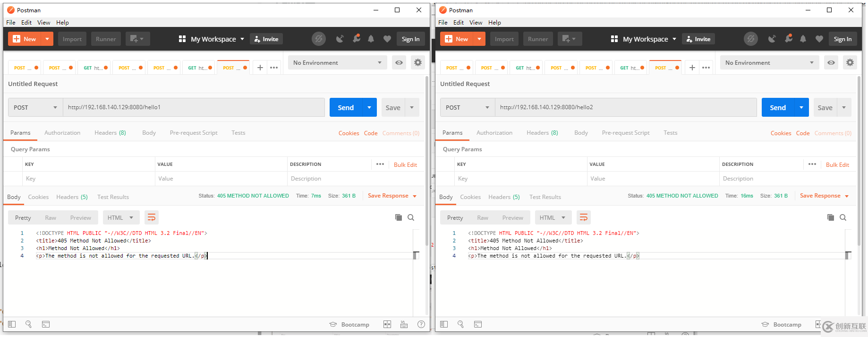868x337 pixels.
Task: Copy response body in right window
Action: coord(831,217)
